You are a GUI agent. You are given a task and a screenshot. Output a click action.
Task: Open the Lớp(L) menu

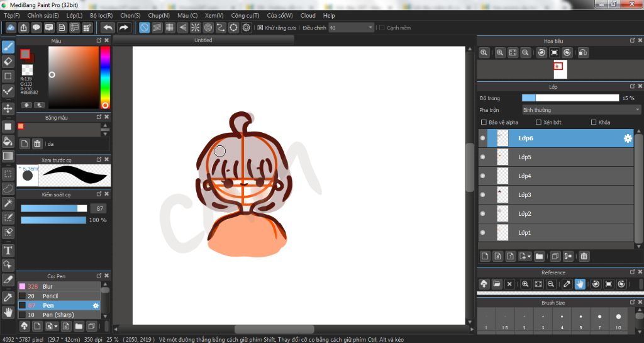pos(74,16)
